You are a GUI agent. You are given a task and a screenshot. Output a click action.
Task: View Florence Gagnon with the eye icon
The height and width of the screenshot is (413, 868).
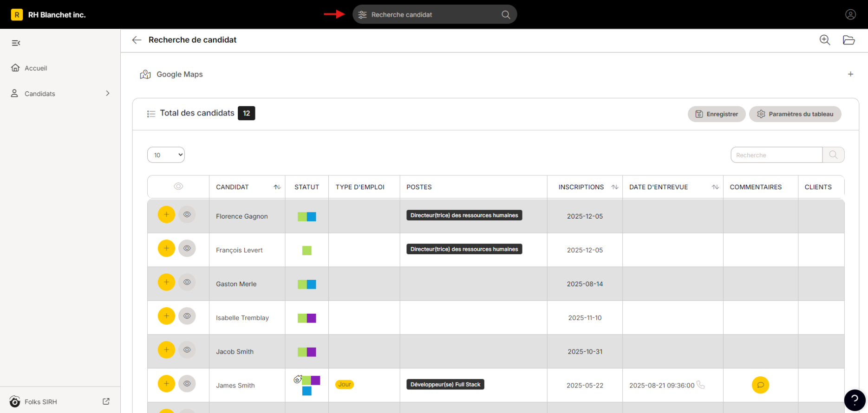tap(187, 214)
